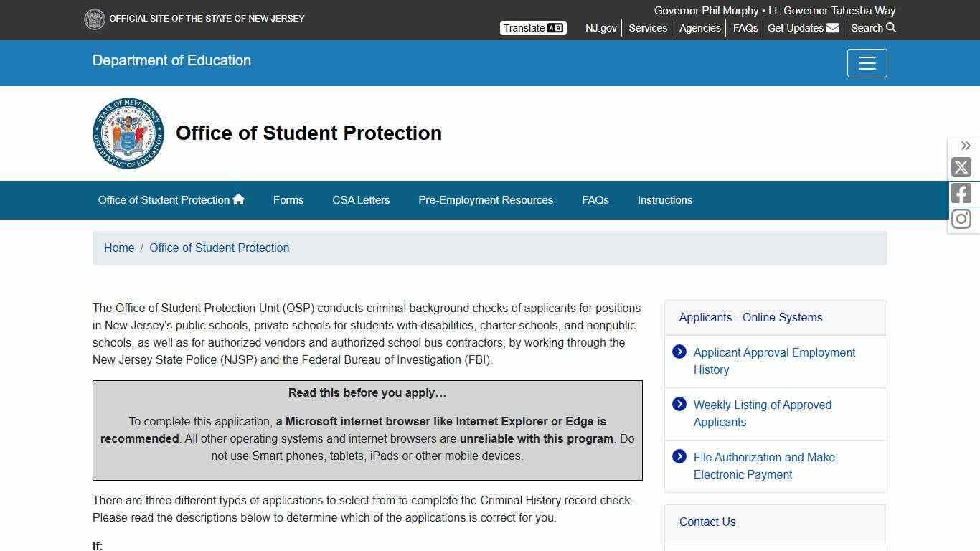980x551 pixels.
Task: Click the home icon in navigation bar
Action: (239, 199)
